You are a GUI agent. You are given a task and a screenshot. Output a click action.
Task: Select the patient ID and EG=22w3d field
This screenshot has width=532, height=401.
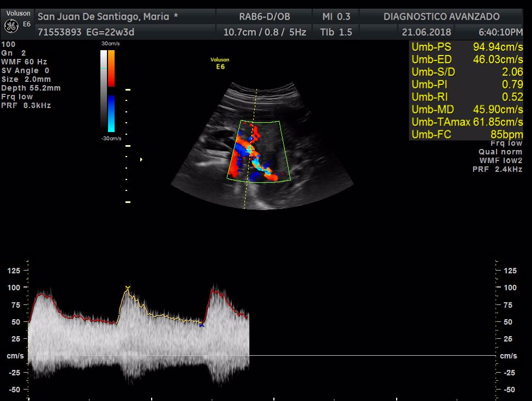click(86, 32)
